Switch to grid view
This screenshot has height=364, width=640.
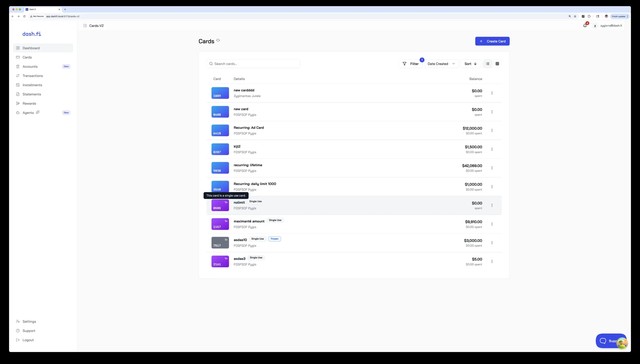497,64
